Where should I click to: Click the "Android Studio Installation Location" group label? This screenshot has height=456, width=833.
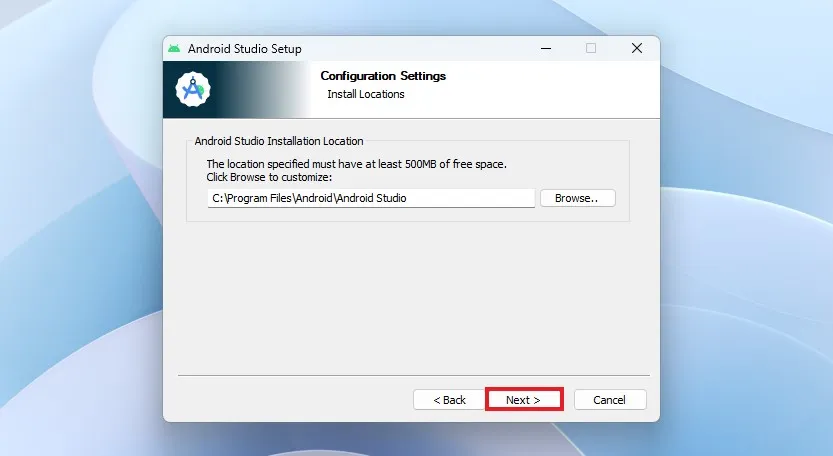coord(279,141)
